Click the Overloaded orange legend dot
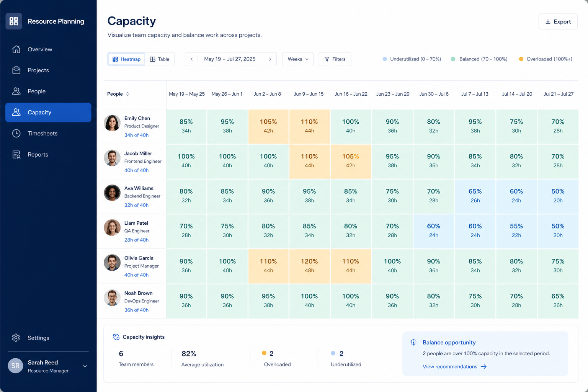The image size is (588, 392). tap(521, 59)
